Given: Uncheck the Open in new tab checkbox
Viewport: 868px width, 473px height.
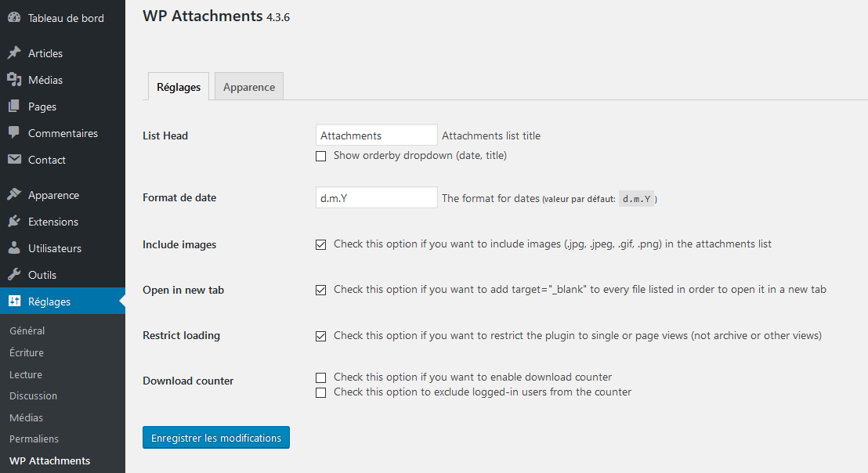Looking at the screenshot, I should coord(320,290).
